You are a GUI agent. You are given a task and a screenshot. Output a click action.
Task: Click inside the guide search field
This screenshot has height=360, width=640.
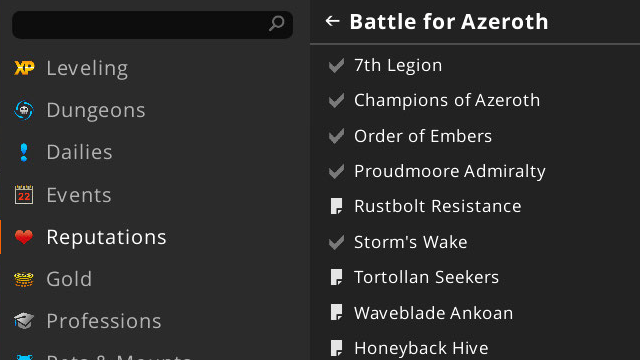pos(141,25)
